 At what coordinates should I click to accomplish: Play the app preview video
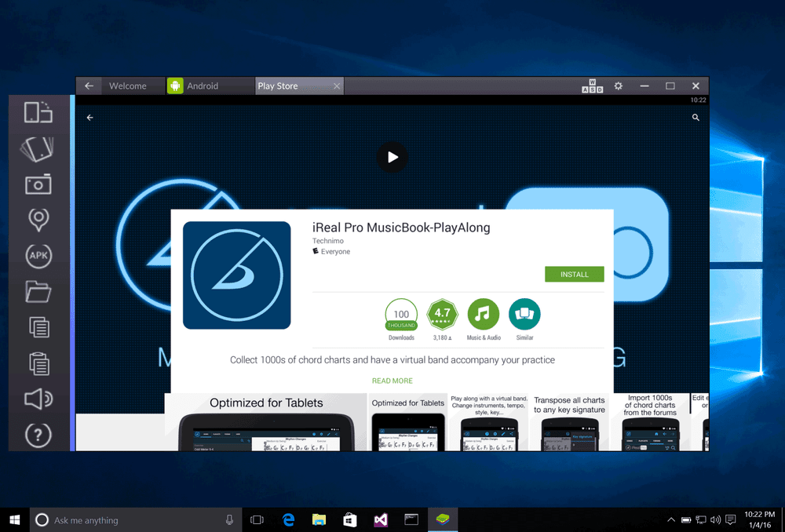[x=392, y=157]
